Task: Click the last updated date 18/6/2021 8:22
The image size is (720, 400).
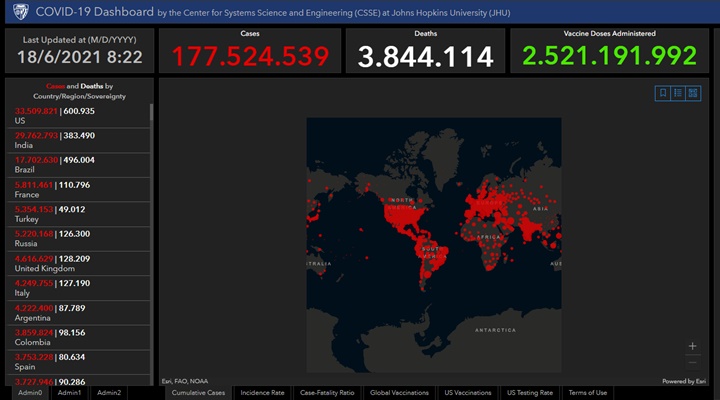Action: 79,57
